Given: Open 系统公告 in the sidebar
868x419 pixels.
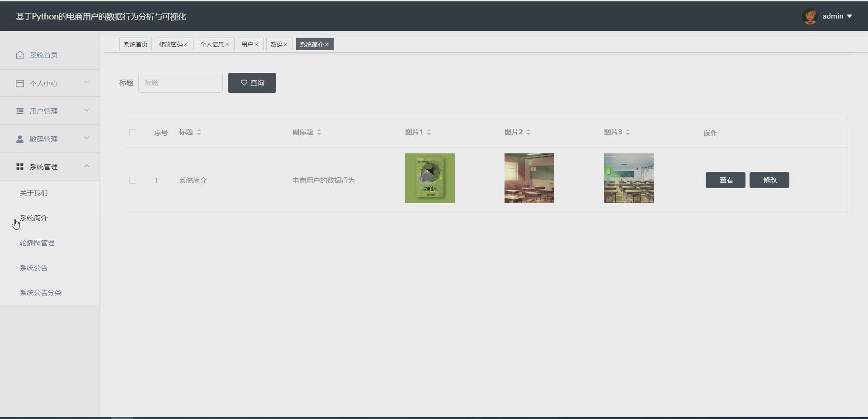Looking at the screenshot, I should [x=34, y=268].
